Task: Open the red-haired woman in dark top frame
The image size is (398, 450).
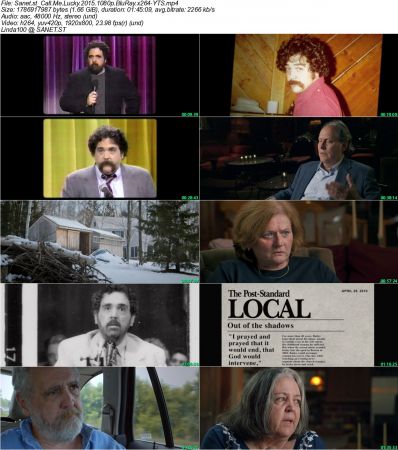Action: (299, 242)
